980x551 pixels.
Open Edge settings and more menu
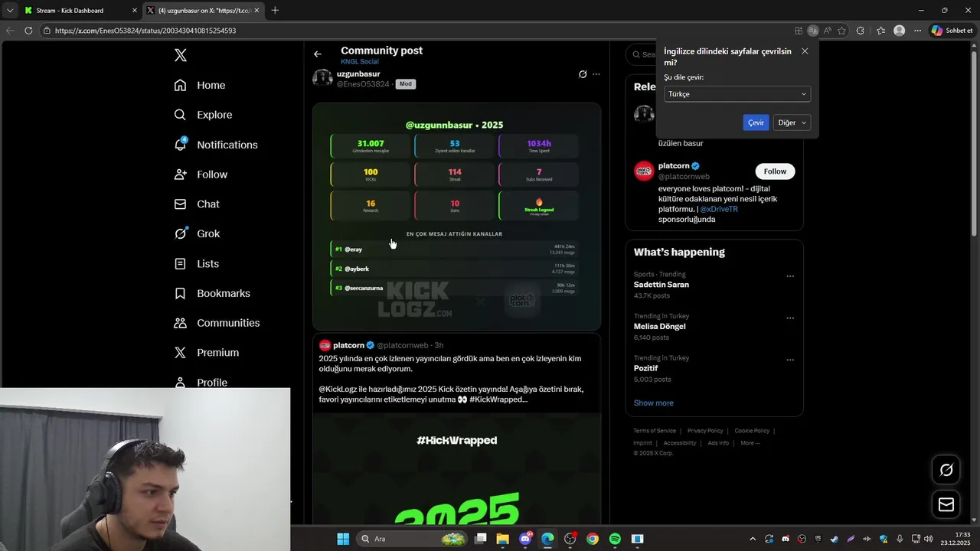[x=917, y=31]
